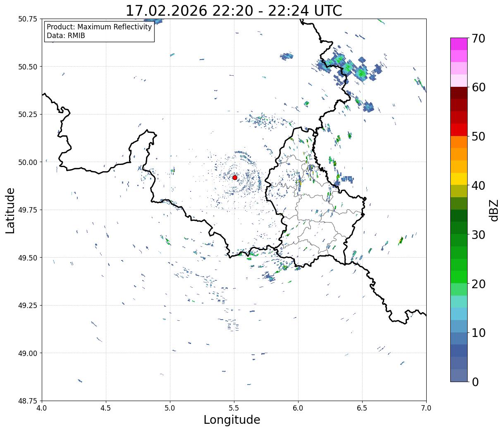Screen dimensions: 504x430
Task: Click the latitude tick label 50.25
Action: coord(28,115)
